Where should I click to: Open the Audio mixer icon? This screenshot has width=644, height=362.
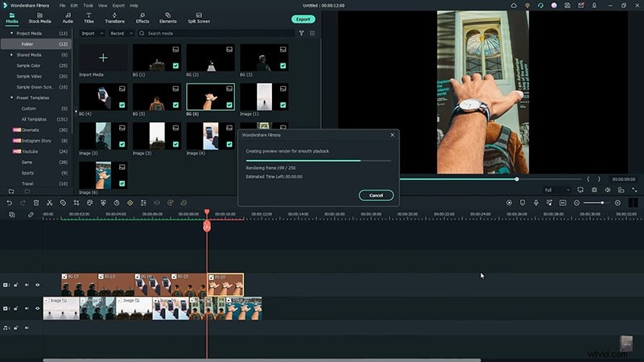click(550, 203)
